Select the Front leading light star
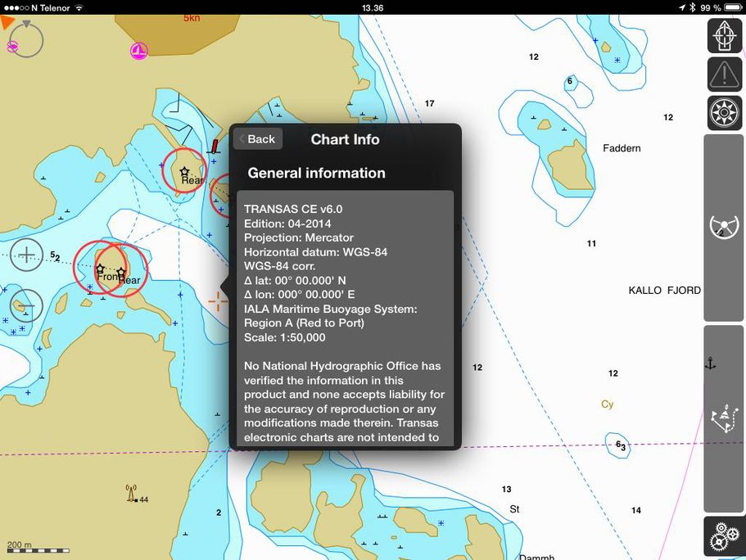 point(100,269)
